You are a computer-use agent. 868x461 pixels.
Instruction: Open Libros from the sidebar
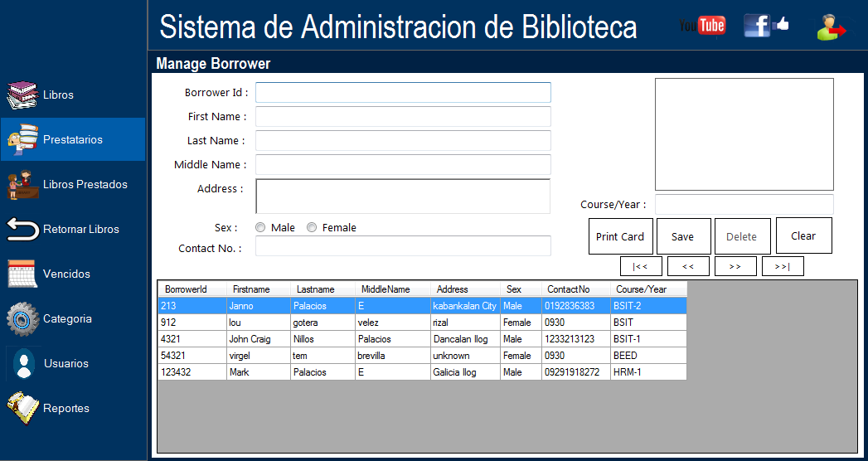coord(58,95)
